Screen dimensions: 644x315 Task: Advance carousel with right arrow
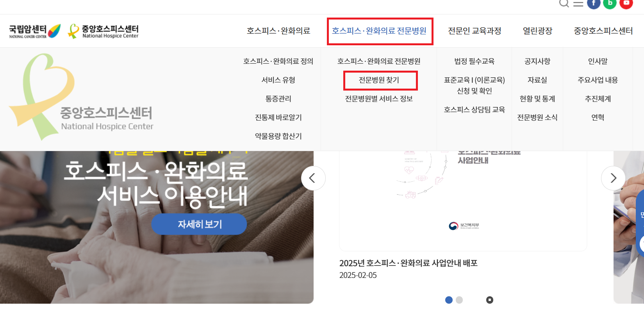[613, 178]
